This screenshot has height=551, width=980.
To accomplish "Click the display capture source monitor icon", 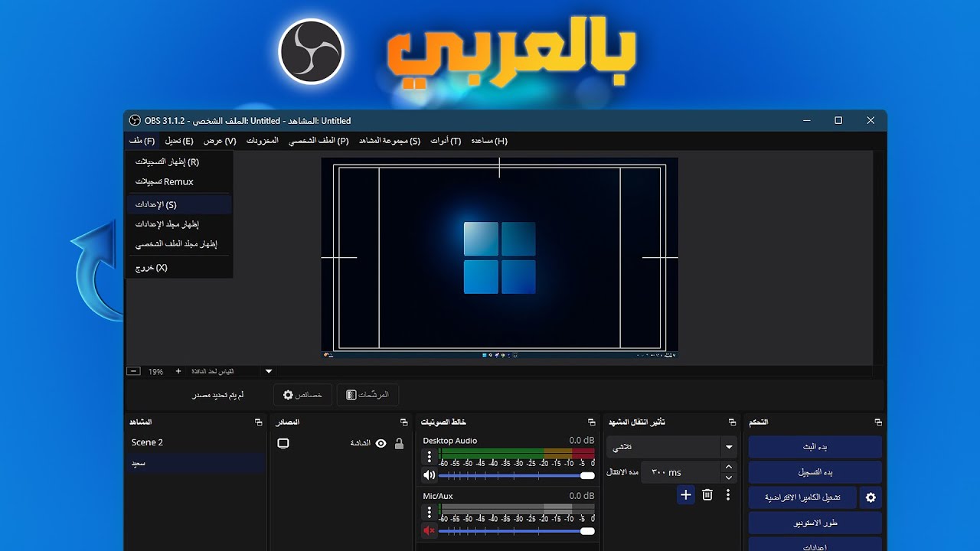I will tap(283, 444).
